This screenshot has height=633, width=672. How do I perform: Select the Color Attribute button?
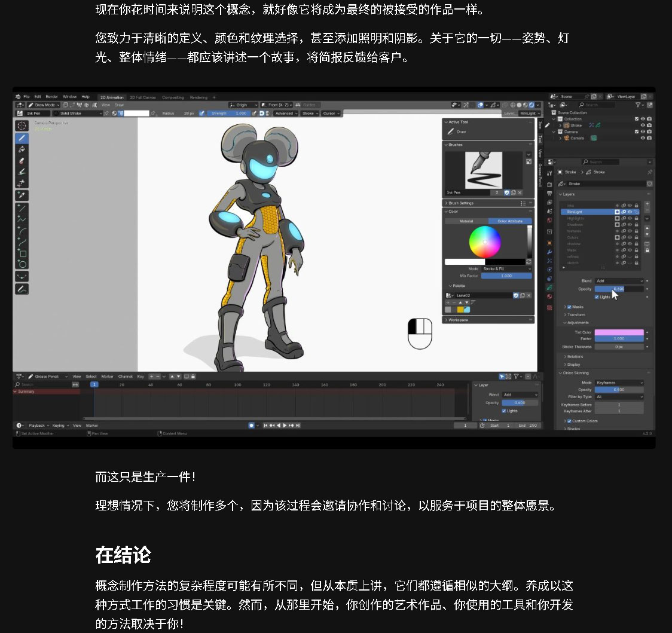[x=510, y=221]
